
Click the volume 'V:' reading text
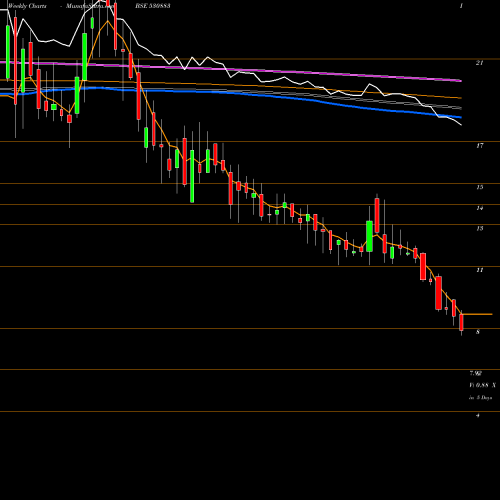[x=482, y=385]
